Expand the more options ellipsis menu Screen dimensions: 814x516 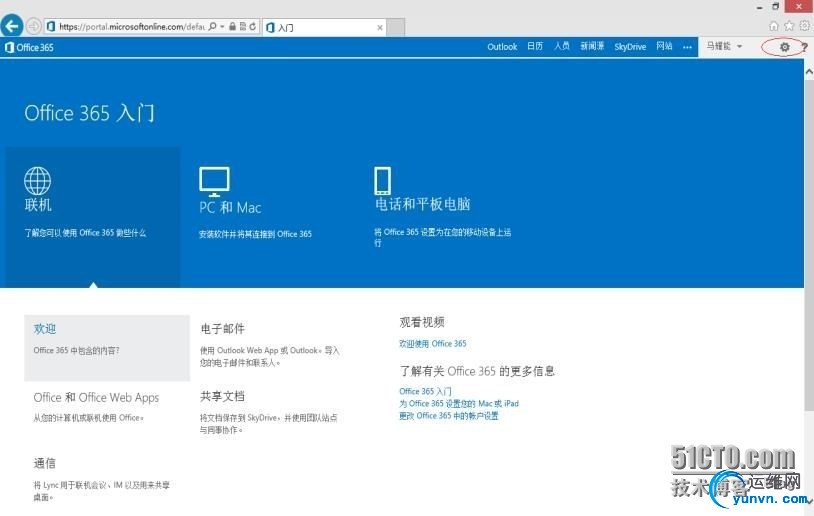pyautogui.click(x=687, y=47)
